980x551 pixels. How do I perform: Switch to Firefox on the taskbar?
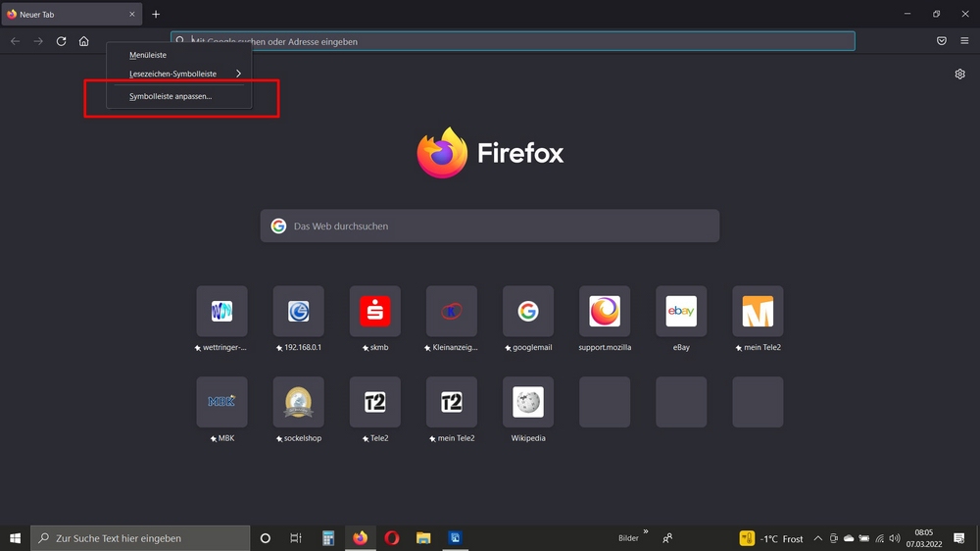[x=360, y=538]
